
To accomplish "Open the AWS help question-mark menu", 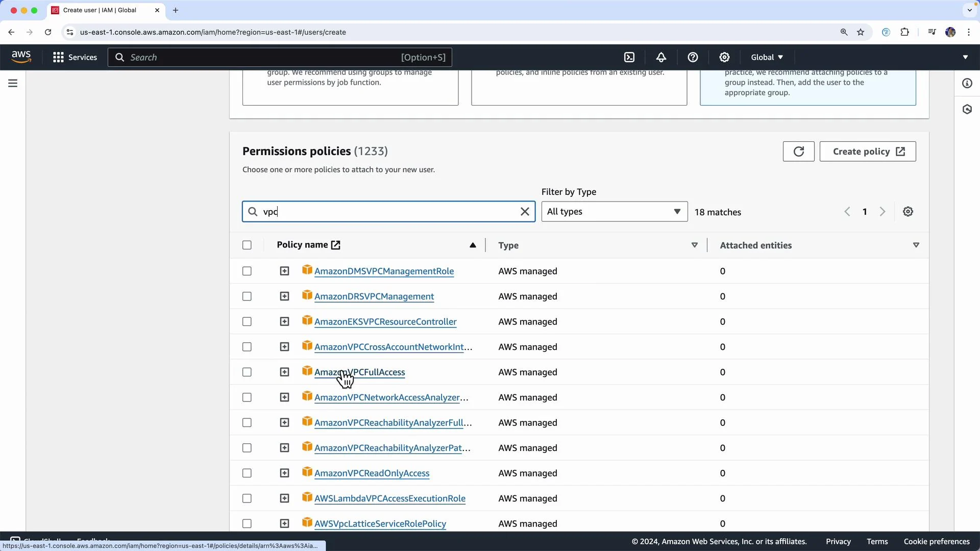I will (693, 57).
